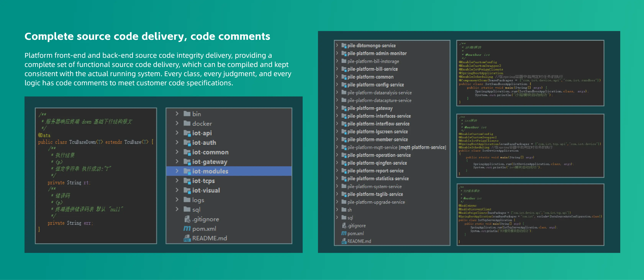Click the docker folder icon
The width and height of the screenshot is (644, 280).
pyautogui.click(x=187, y=123)
